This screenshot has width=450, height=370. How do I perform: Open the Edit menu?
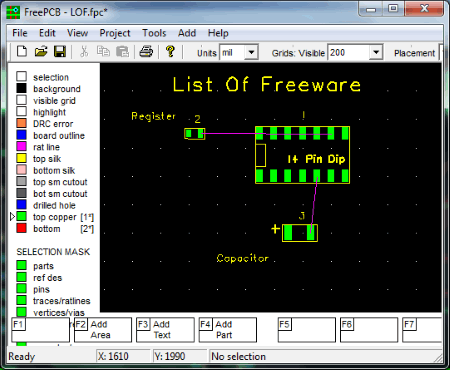point(47,33)
